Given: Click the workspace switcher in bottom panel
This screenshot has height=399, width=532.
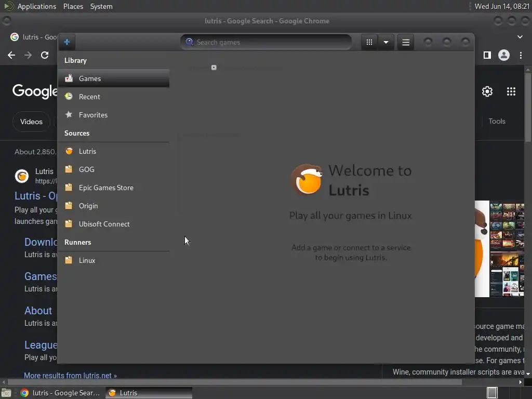Looking at the screenshot, I should tap(492, 393).
